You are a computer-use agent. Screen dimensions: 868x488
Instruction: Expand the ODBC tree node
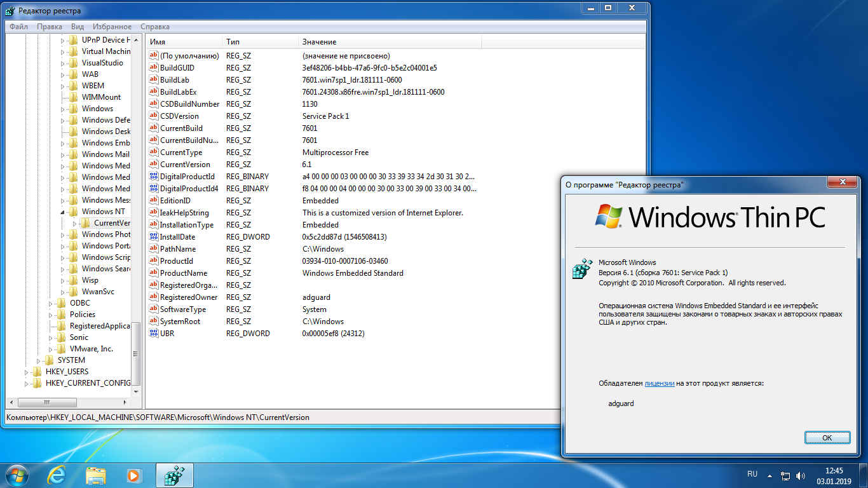[51, 303]
